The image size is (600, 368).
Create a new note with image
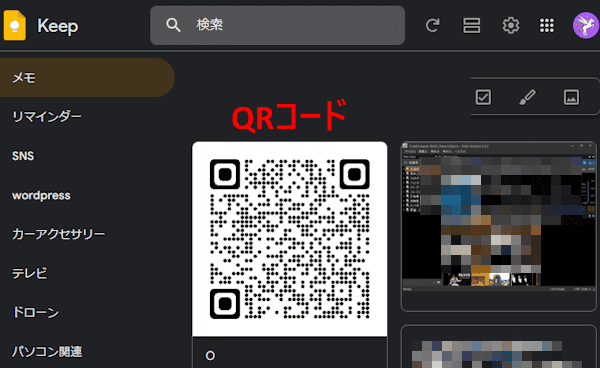point(571,97)
